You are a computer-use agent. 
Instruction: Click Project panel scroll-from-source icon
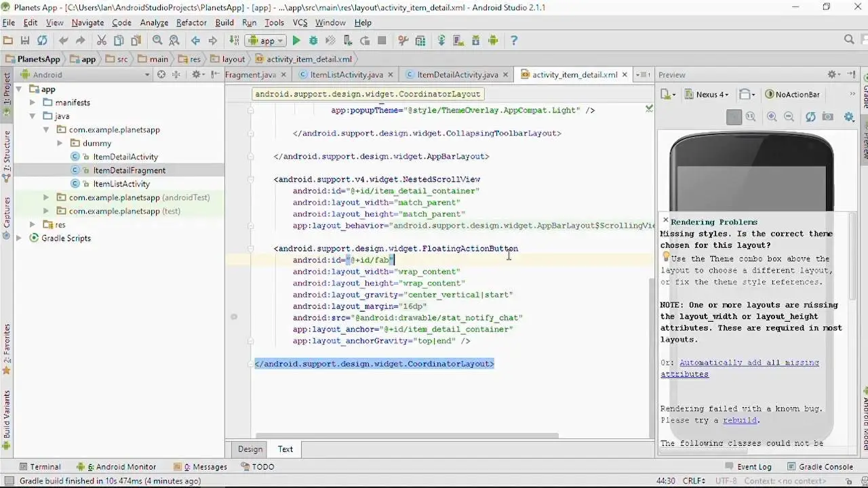tap(161, 75)
